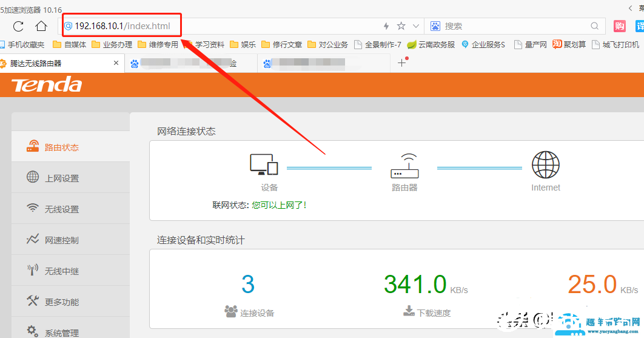Select 无线中继 in the sidebar

coord(70,271)
